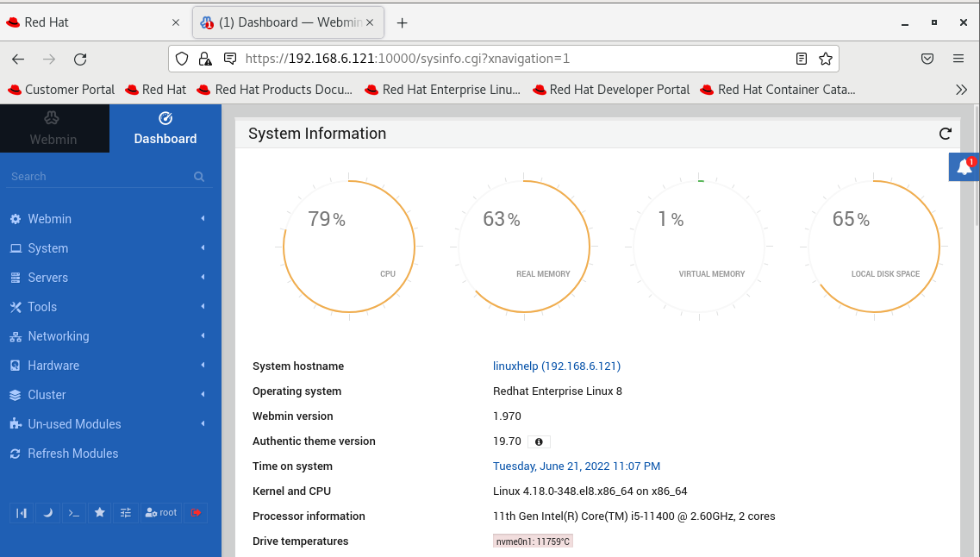Viewport: 980px width, 557px height.
Task: Open Red Hat Developer Portal bookmark
Action: [x=611, y=90]
